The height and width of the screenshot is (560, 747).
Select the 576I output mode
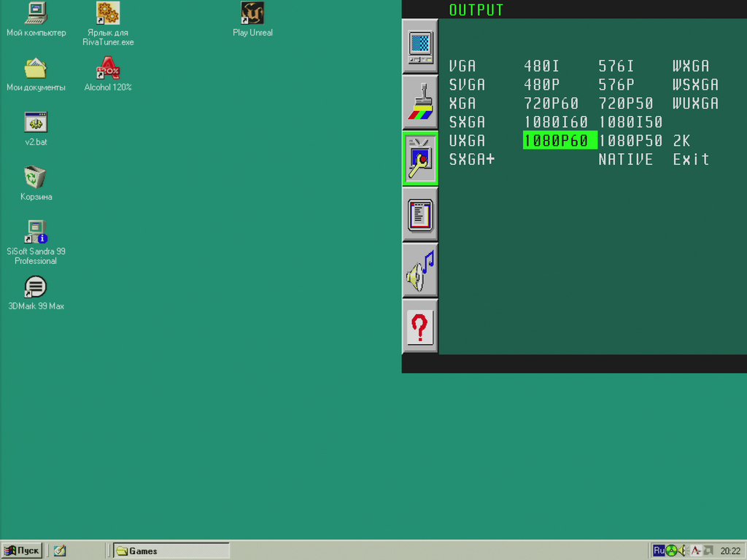pos(616,66)
